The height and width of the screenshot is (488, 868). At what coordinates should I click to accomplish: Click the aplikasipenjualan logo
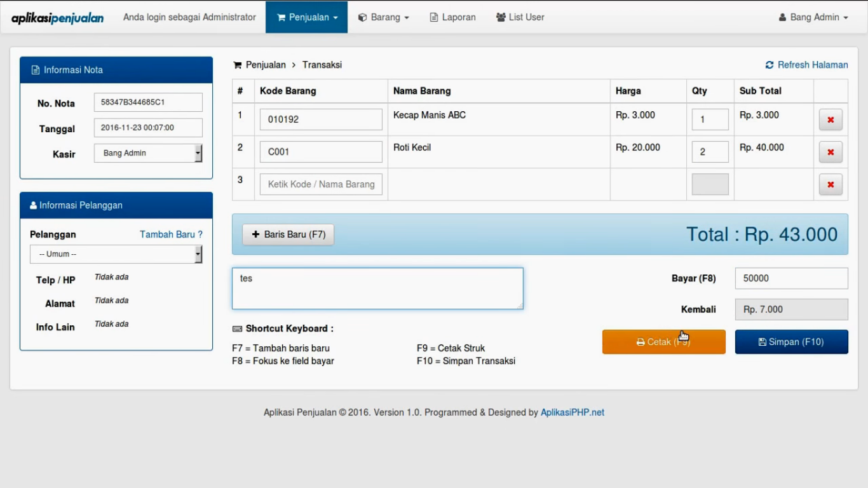tap(57, 18)
